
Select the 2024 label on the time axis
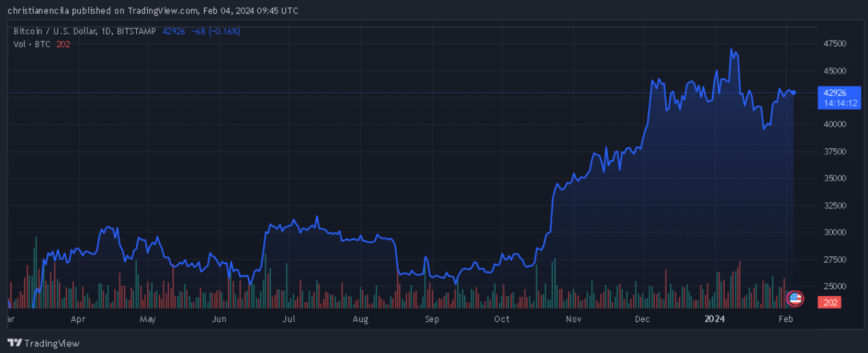pyautogui.click(x=714, y=319)
